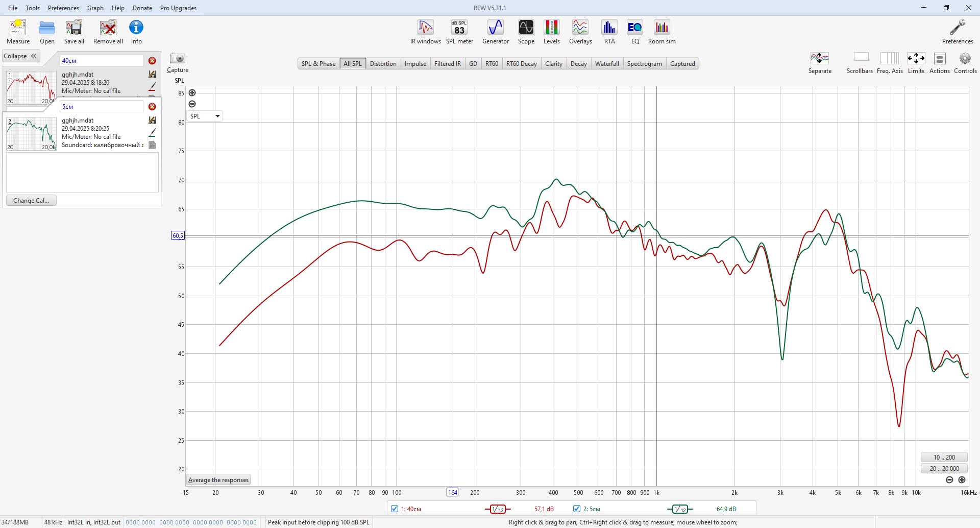Click the red 1/12 smoothing legend marker
Screen dimensions: 980x528
coord(498,509)
